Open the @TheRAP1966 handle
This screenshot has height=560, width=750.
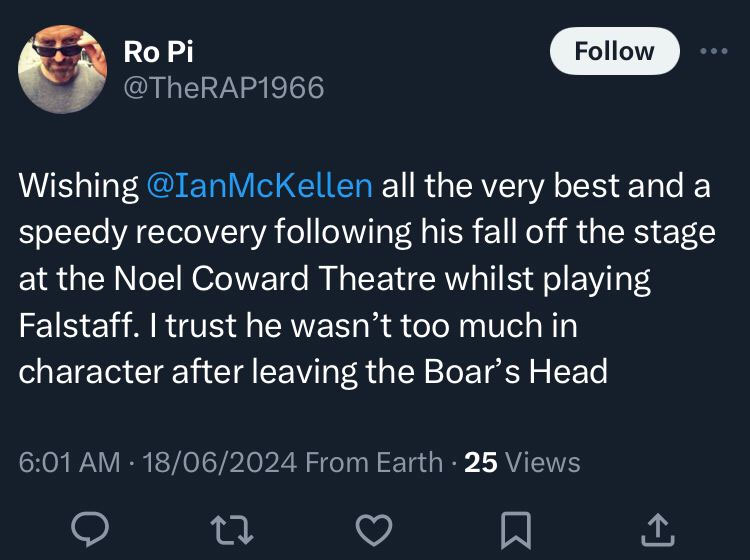click(x=224, y=88)
